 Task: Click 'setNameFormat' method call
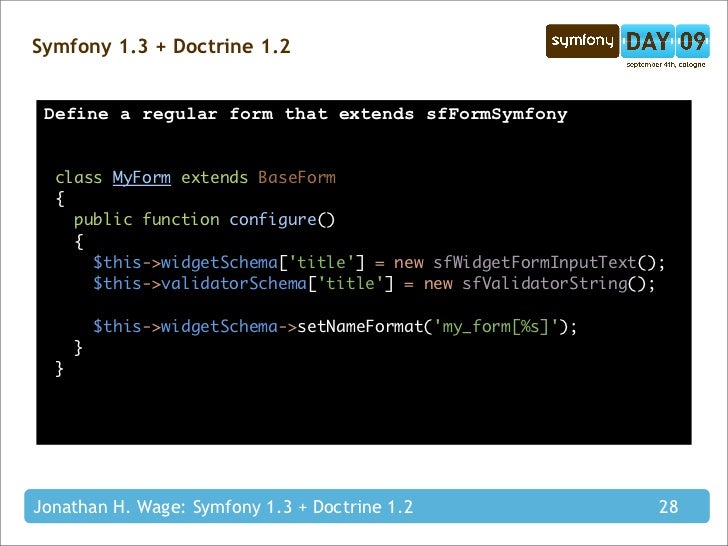[360, 326]
